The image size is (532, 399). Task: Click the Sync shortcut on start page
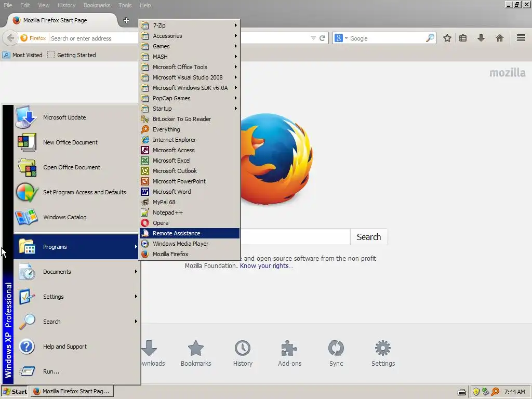click(336, 353)
